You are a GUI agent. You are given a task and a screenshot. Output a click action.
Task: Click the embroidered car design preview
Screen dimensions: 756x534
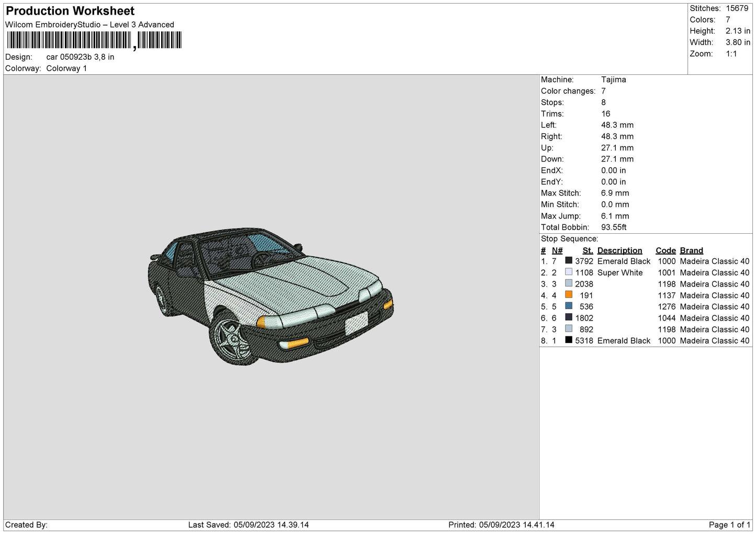click(270, 296)
